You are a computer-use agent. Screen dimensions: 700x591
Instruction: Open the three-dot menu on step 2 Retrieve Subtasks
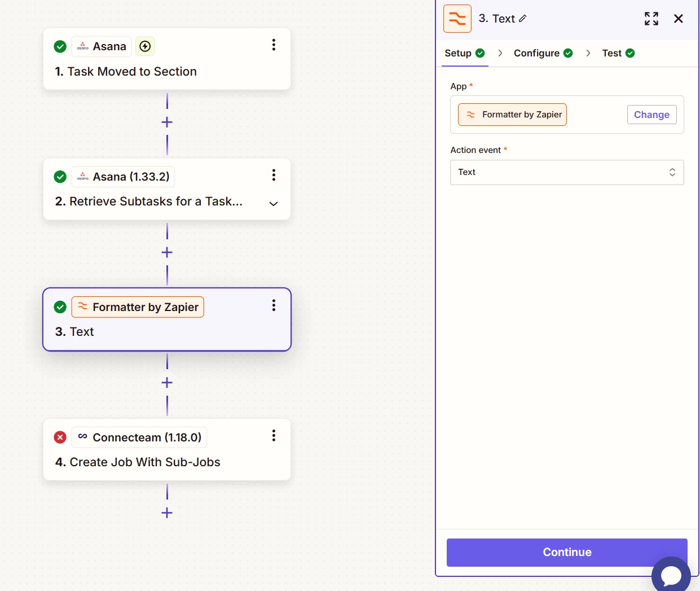(x=274, y=175)
